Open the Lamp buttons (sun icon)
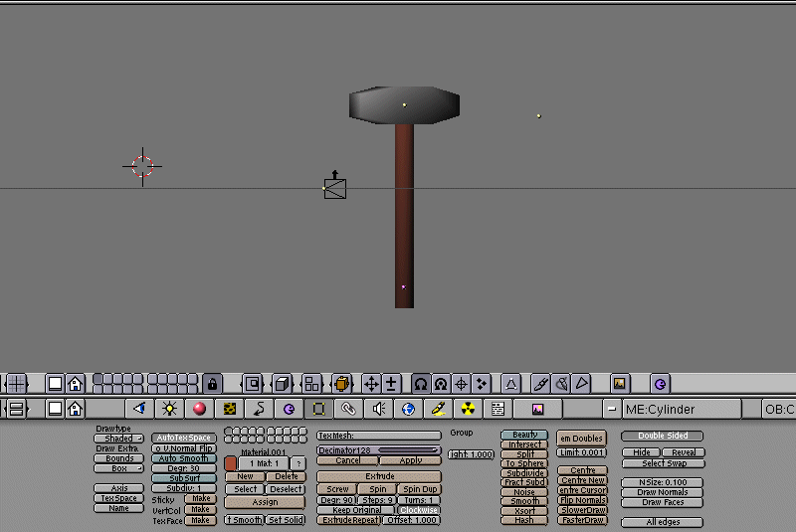 pos(169,409)
